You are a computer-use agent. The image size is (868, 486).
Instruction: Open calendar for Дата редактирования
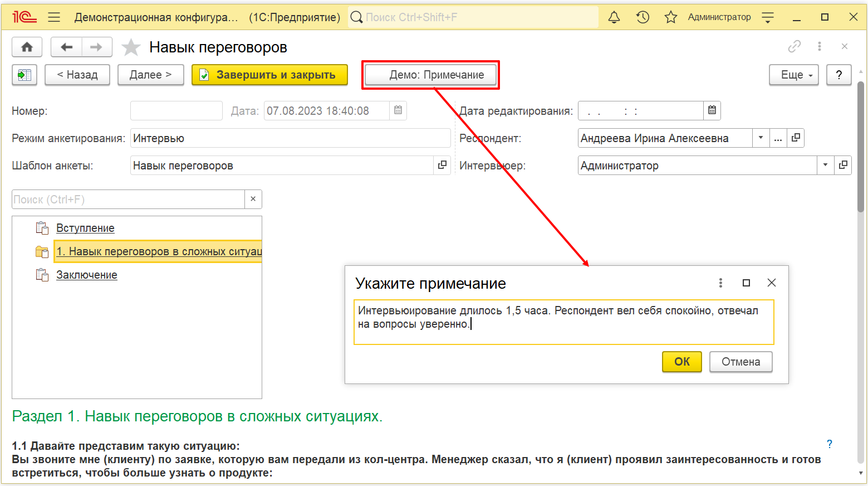(712, 110)
